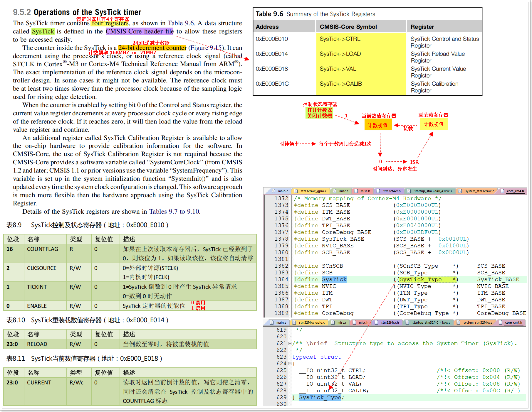This screenshot has height=412, width=532.
Task: Click 'Table 9.6 Summary of the SysTick Registers' title
Action: tap(315, 14)
